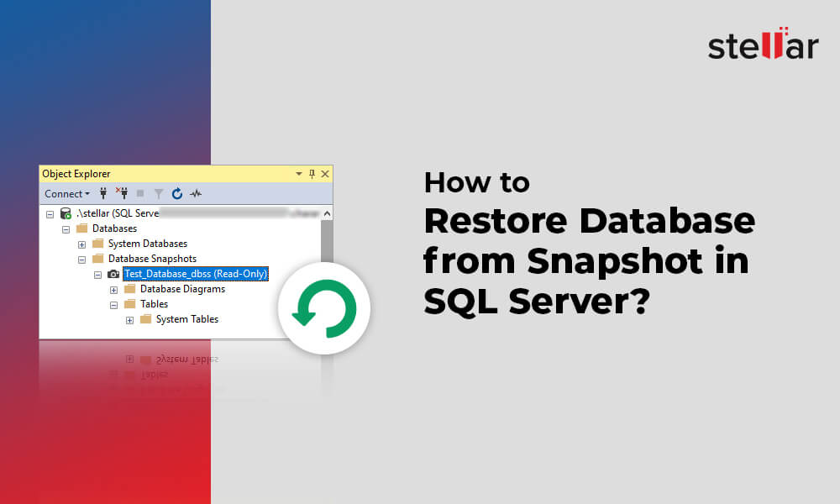This screenshot has width=840, height=504.
Task: Click the database server icon next to stellar
Action: [x=66, y=213]
